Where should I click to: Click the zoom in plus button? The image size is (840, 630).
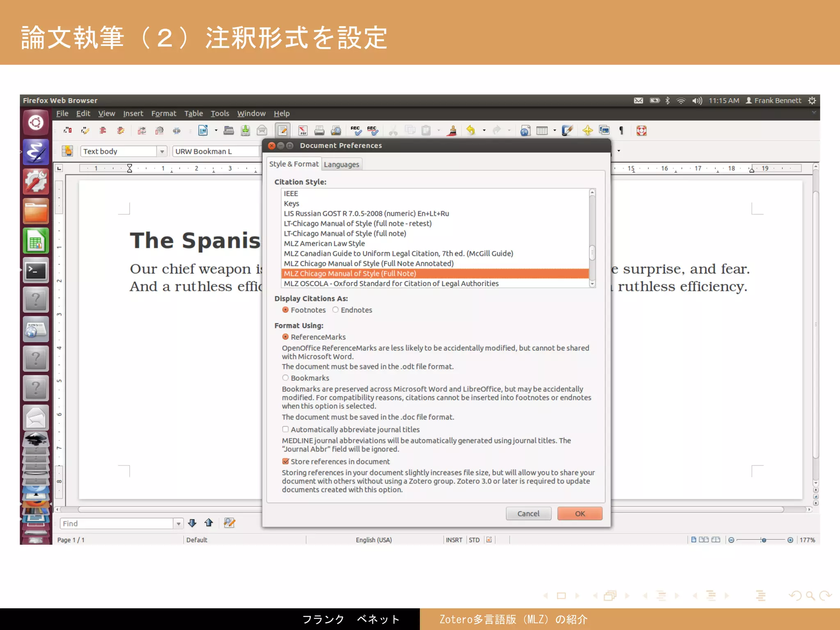point(790,540)
